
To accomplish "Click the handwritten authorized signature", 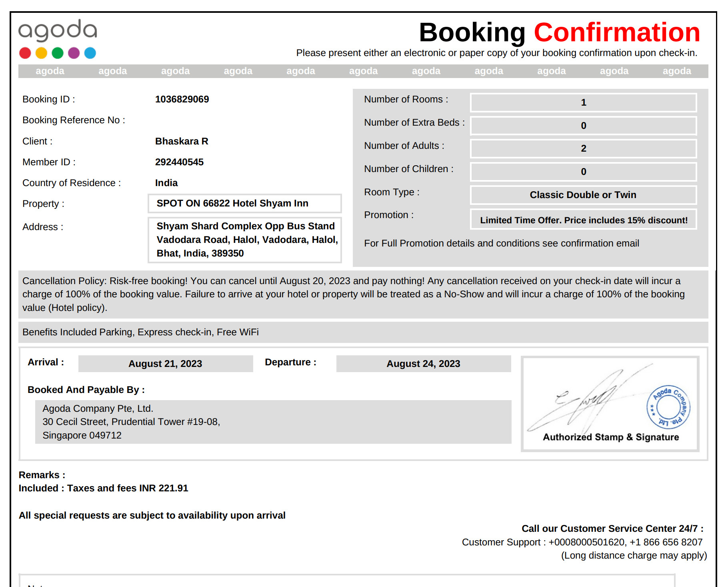I will click(x=588, y=400).
